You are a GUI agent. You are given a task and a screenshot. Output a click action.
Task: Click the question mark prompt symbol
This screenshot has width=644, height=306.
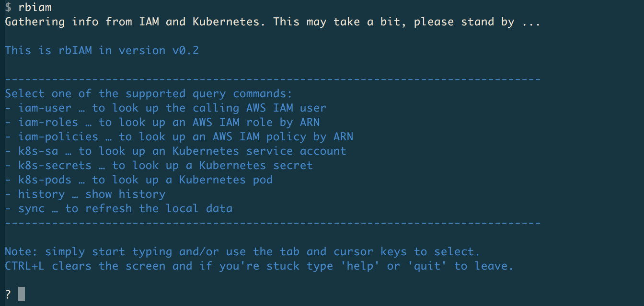tap(8, 294)
